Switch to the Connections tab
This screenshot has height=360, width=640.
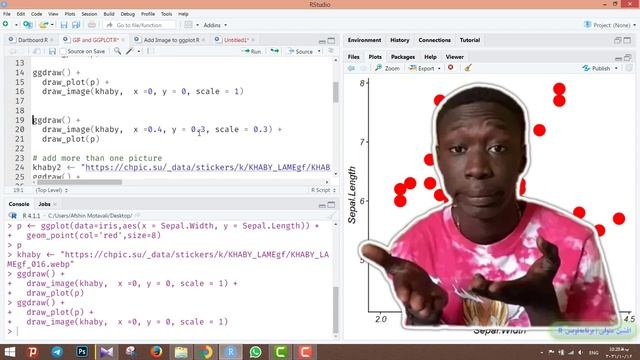pos(434,40)
